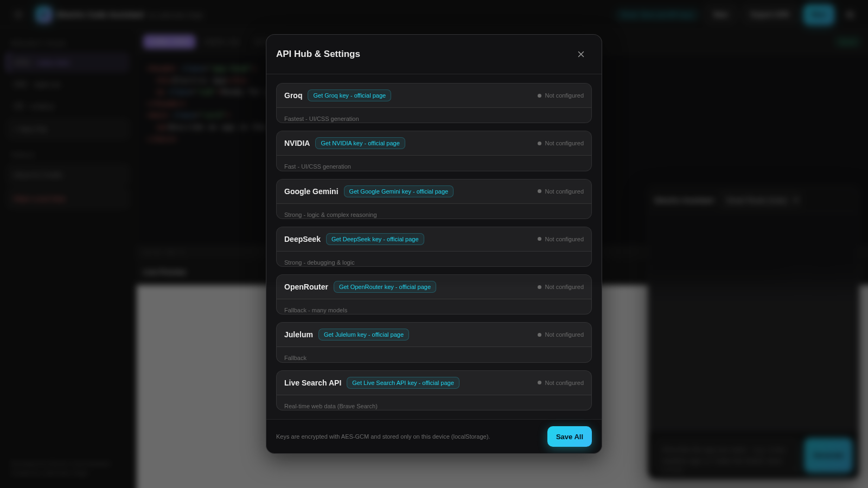The width and height of the screenshot is (868, 488).
Task: Click the NVIDIA provider name
Action: (x=297, y=143)
